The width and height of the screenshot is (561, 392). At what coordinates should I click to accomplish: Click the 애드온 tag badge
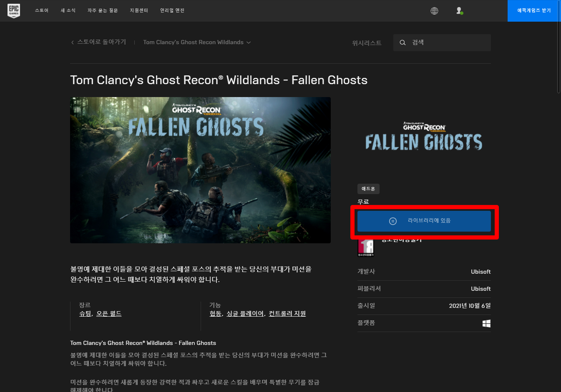[368, 189]
